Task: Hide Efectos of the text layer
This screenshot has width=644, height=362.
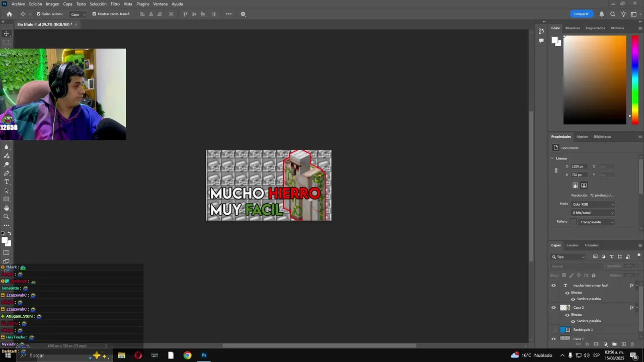Action: (568, 293)
